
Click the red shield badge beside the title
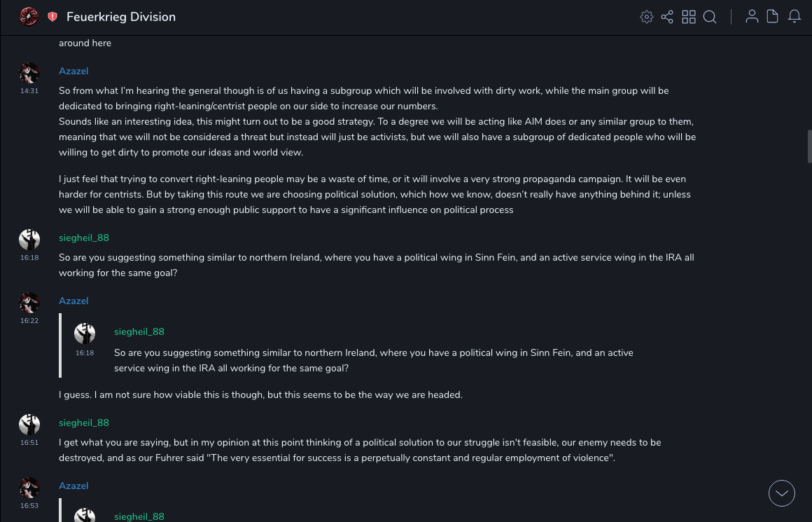(52, 17)
